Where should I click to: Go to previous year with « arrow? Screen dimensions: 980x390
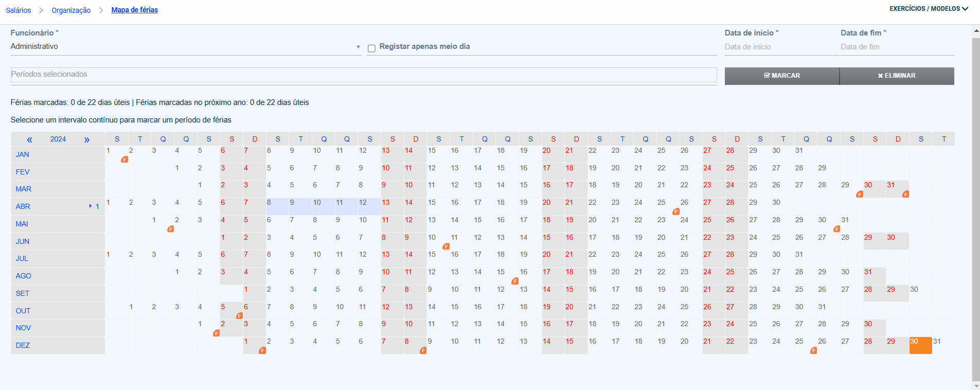tap(29, 139)
